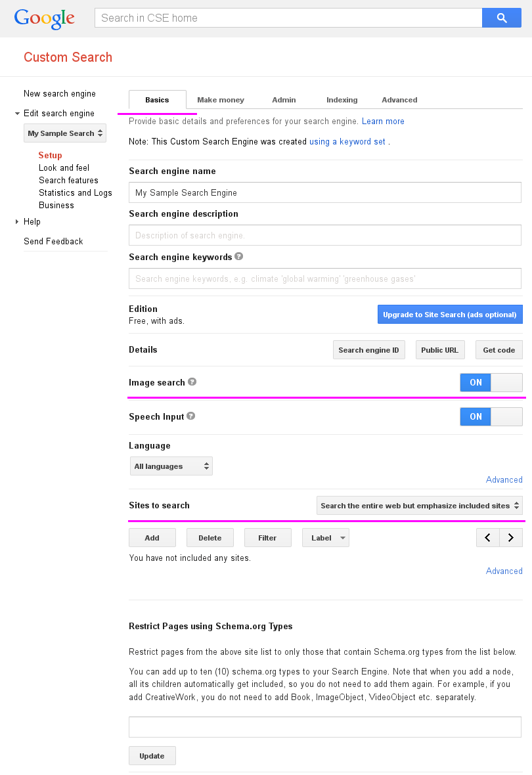This screenshot has width=532, height=775.
Task: Click help icon next to Search engine keywords
Action: [x=239, y=257]
